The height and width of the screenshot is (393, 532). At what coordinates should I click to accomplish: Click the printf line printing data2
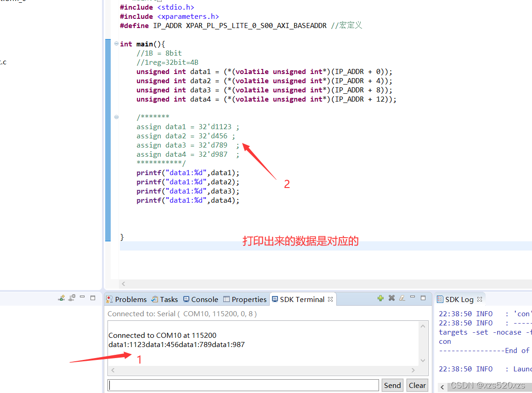coord(188,182)
